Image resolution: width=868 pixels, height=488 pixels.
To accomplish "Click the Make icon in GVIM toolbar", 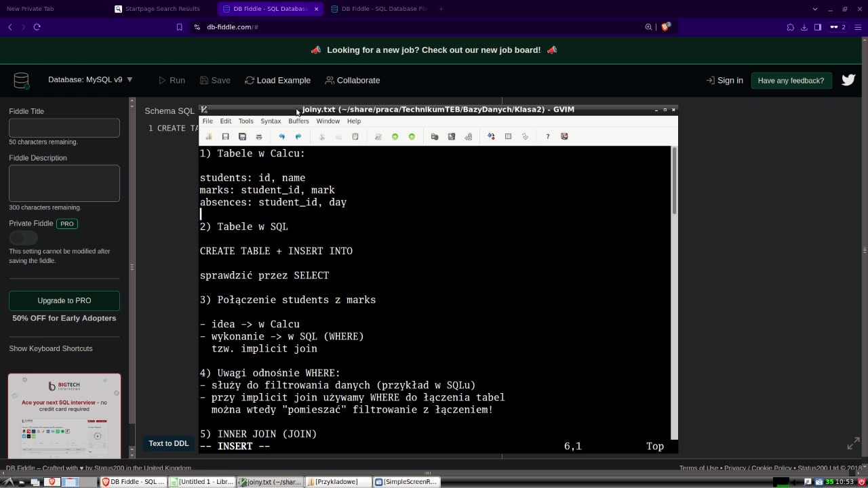I will pos(492,136).
